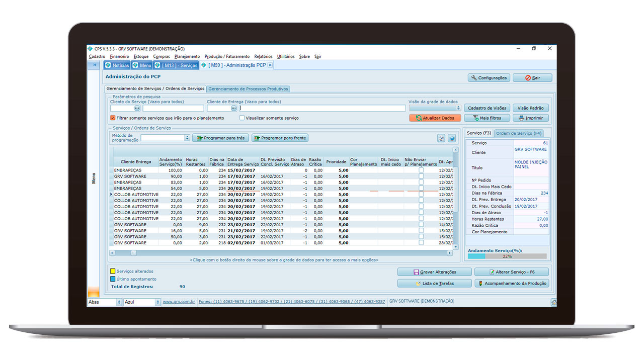The image size is (644, 362).
Task: Click the yellow Serviços alterados swatch
Action: 113,271
